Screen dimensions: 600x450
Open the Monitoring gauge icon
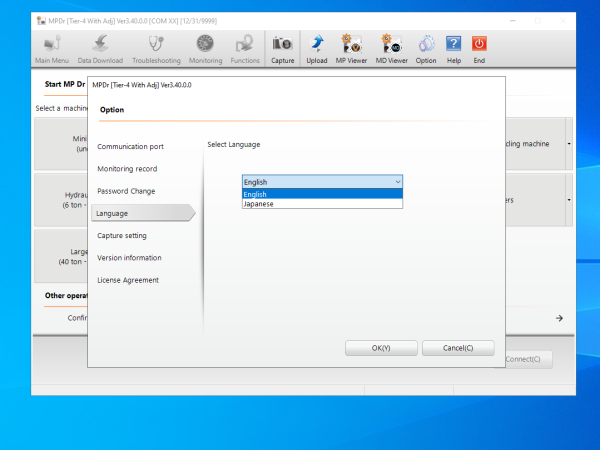pyautogui.click(x=205, y=49)
